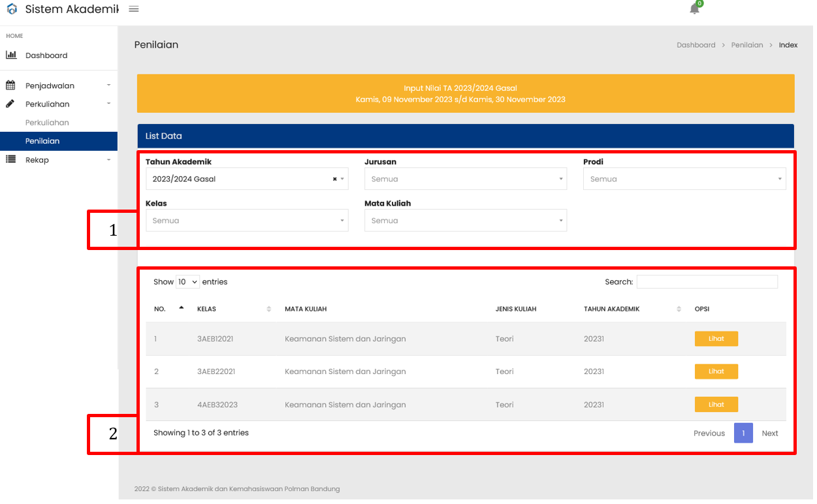Image resolution: width=817 pixels, height=504 pixels.
Task: Go to the Next page of results
Action: coord(770,433)
